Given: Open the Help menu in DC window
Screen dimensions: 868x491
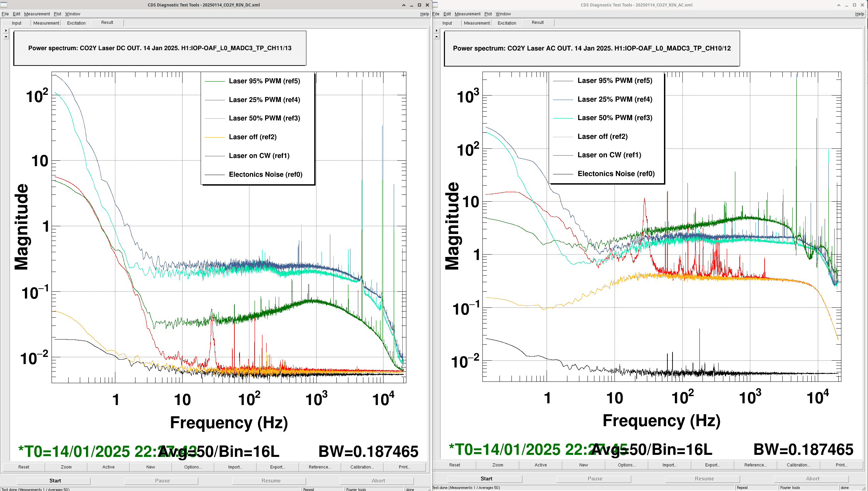Looking at the screenshot, I should point(424,14).
